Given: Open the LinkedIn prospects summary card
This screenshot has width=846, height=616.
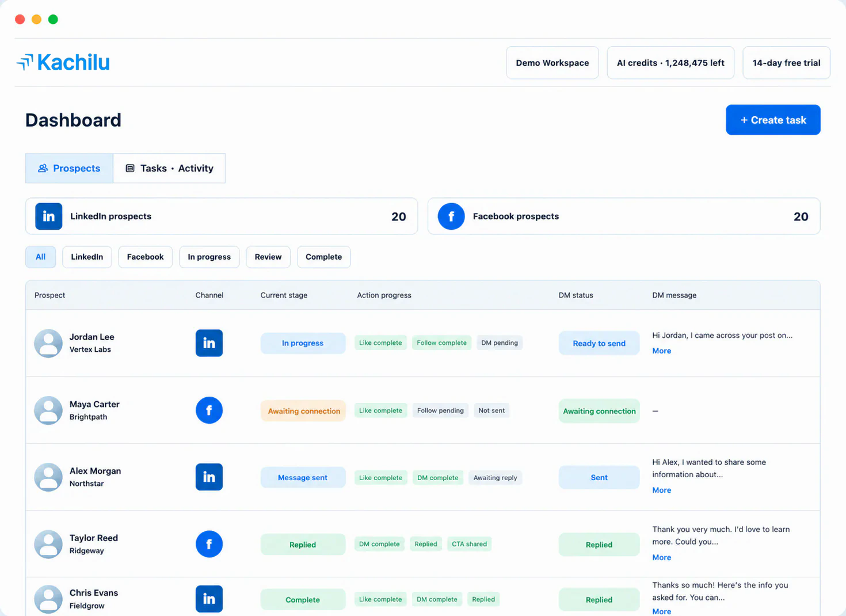Looking at the screenshot, I should 222,216.
